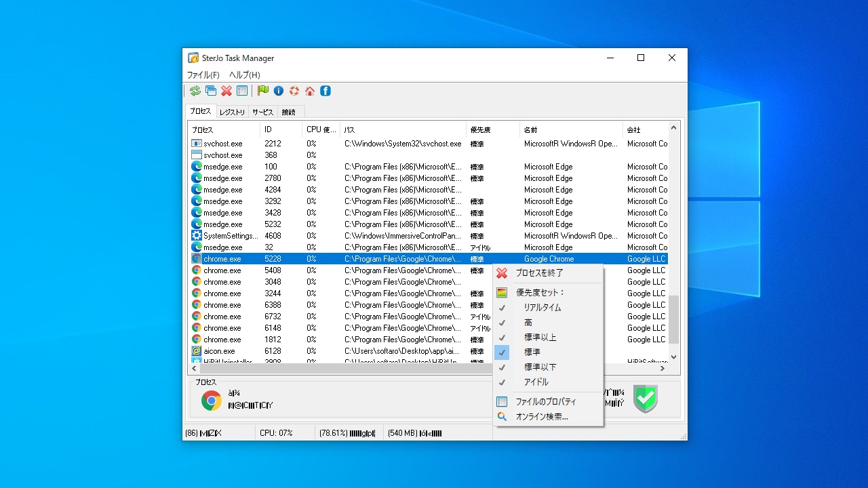Click the green Refresh arrows toolbar icon
The height and width of the screenshot is (488, 868).
click(195, 91)
